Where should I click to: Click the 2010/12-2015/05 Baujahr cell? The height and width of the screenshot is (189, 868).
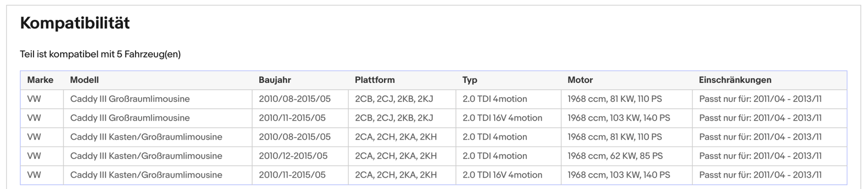(x=293, y=156)
